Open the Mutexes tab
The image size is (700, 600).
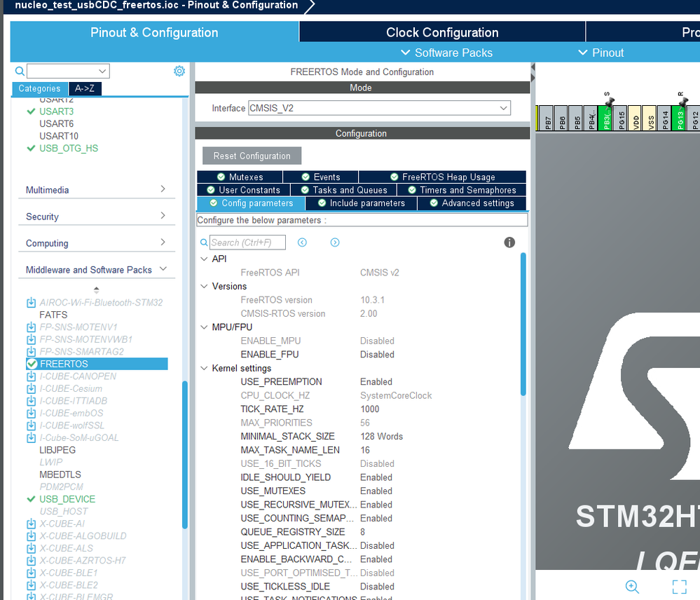click(x=240, y=177)
